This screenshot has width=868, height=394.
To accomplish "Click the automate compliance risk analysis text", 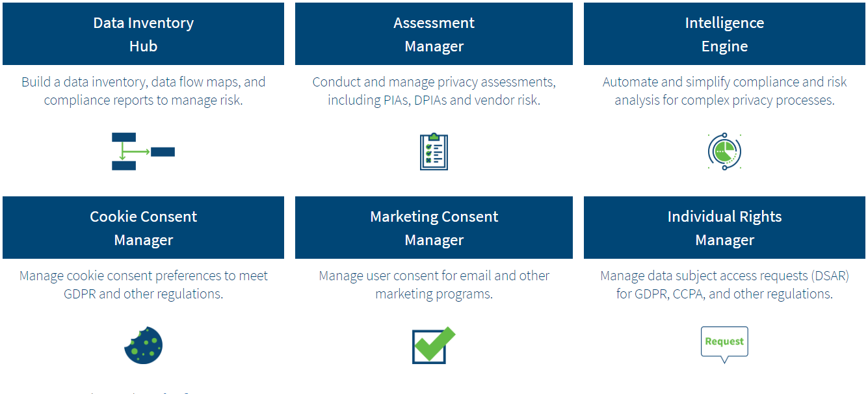I will 724,91.
